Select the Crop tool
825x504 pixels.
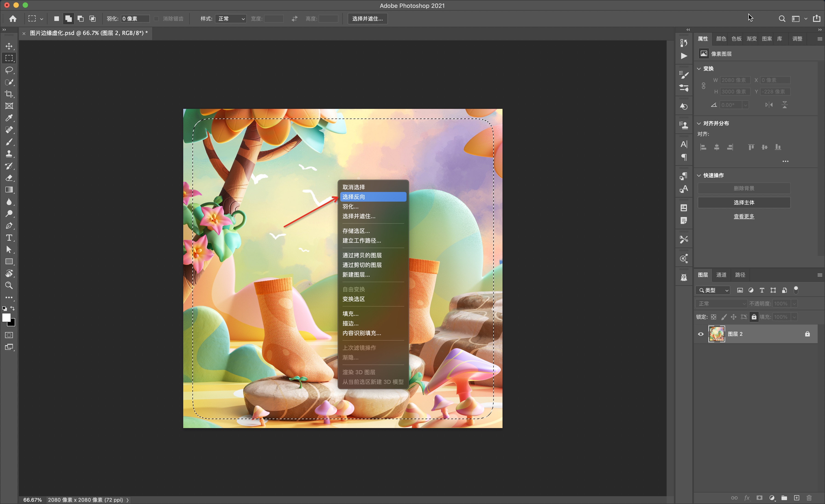coord(9,94)
